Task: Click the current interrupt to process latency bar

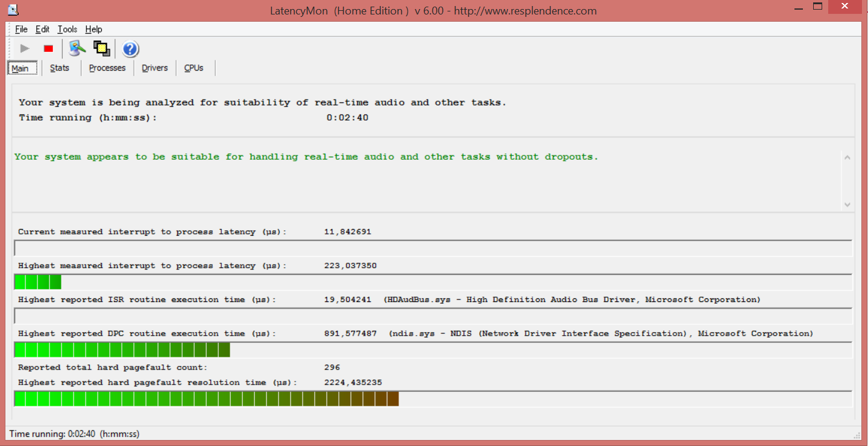Action: pos(433,248)
